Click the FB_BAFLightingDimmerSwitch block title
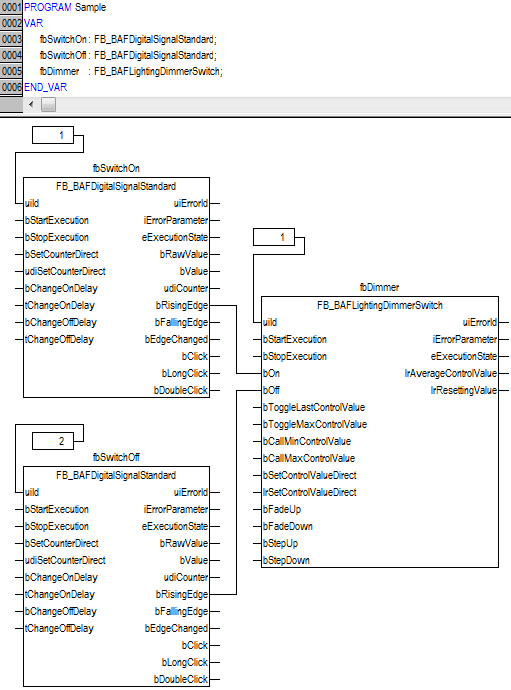This screenshot has height=690, width=511. pyautogui.click(x=380, y=305)
